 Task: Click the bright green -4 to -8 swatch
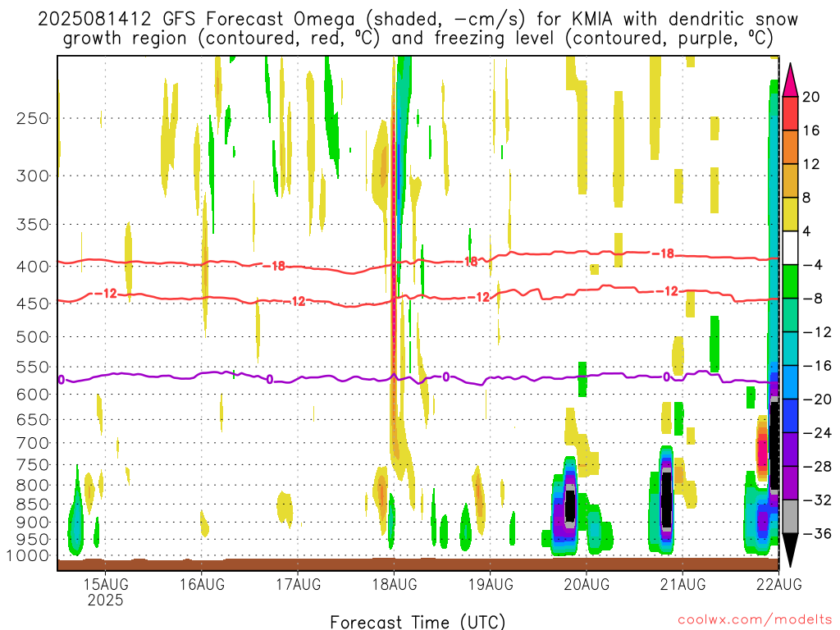(x=790, y=282)
